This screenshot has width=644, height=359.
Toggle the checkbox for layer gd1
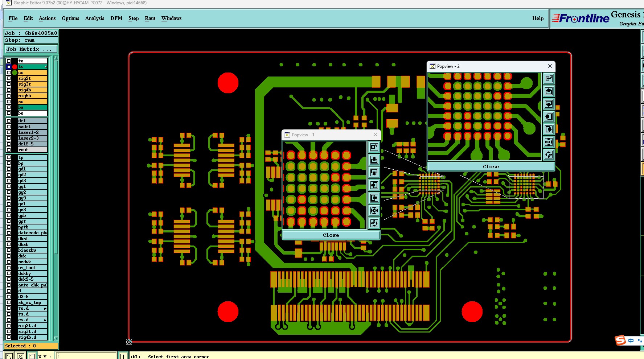coord(9,169)
